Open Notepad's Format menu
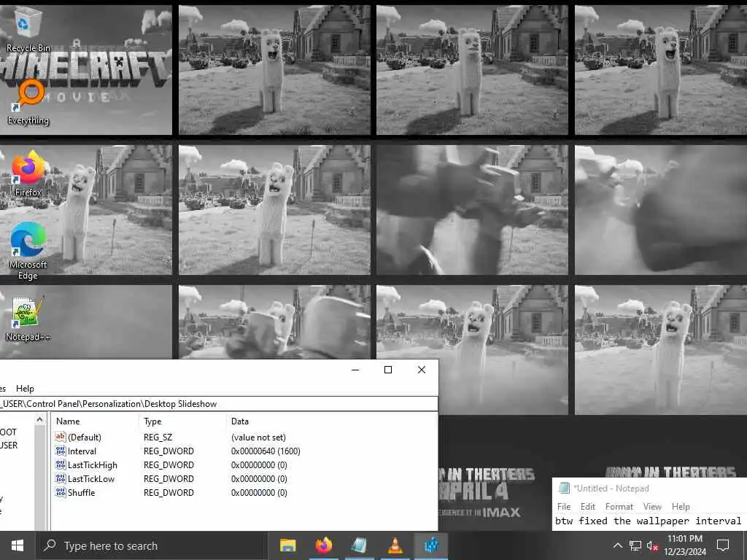 619,507
